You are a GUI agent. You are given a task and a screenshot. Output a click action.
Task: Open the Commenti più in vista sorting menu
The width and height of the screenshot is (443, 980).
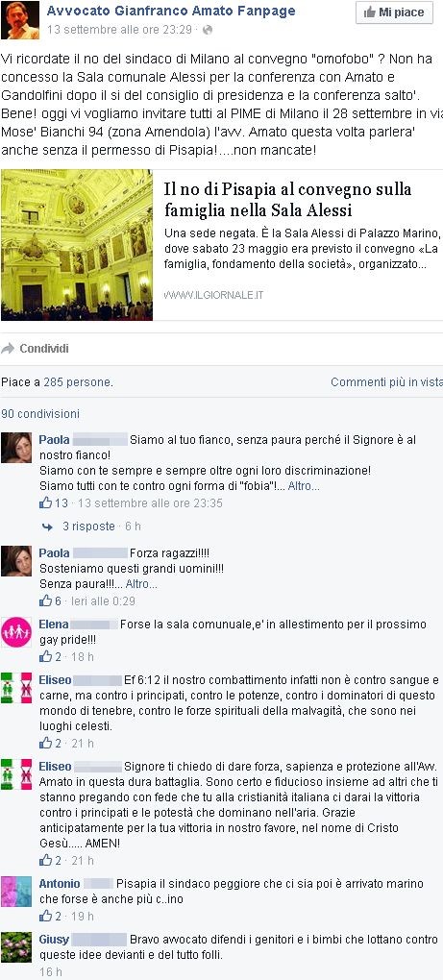(386, 381)
